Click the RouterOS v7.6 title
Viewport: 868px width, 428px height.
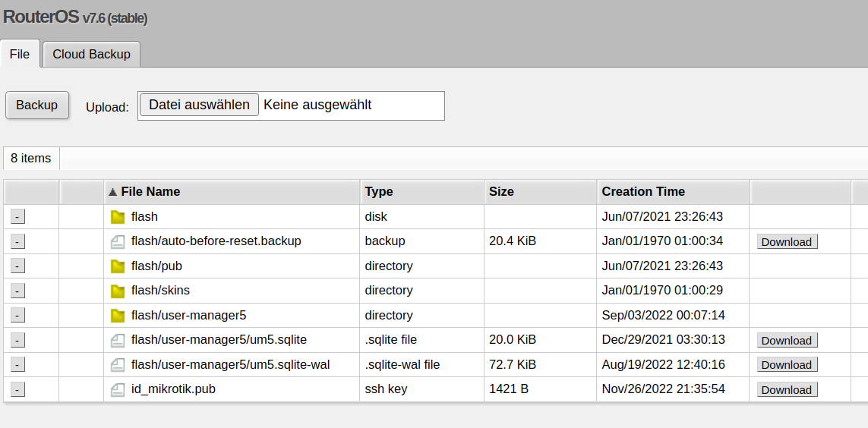(75, 17)
